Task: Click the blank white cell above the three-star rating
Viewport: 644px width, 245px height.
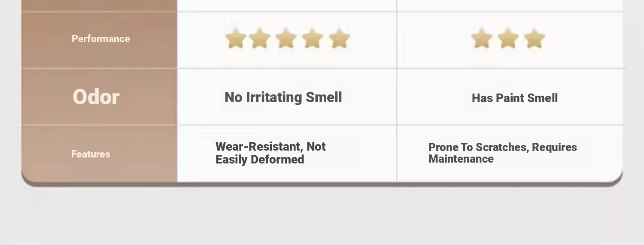Action: click(x=510, y=5)
